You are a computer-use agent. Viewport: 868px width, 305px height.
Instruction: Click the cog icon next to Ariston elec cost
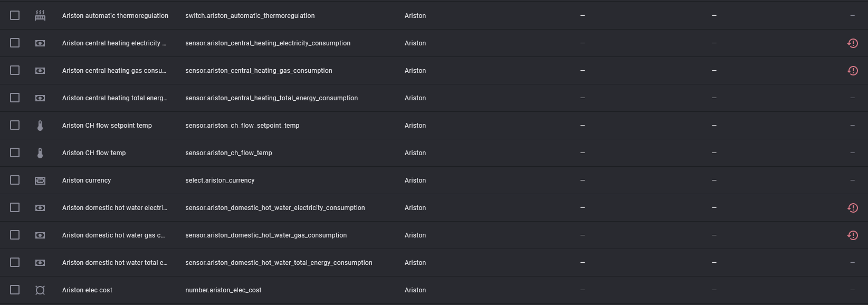point(40,290)
